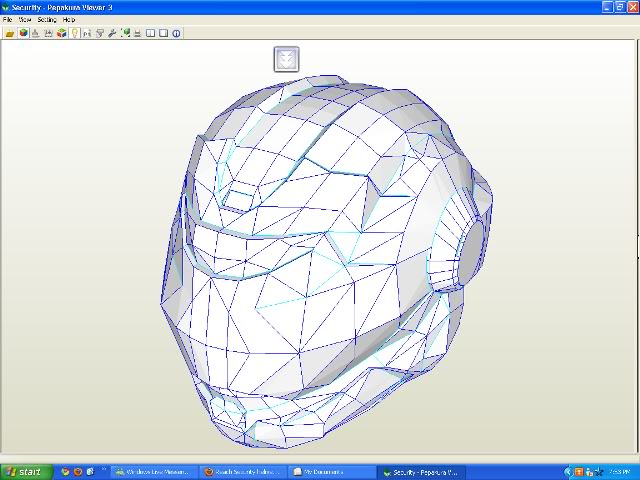Click the printer toolbar icon

click(138, 33)
